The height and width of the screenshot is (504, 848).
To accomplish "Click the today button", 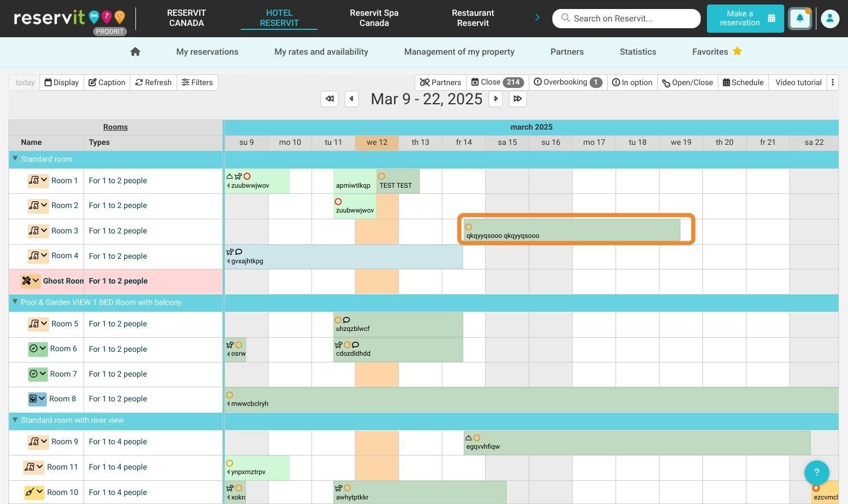I will click(25, 82).
